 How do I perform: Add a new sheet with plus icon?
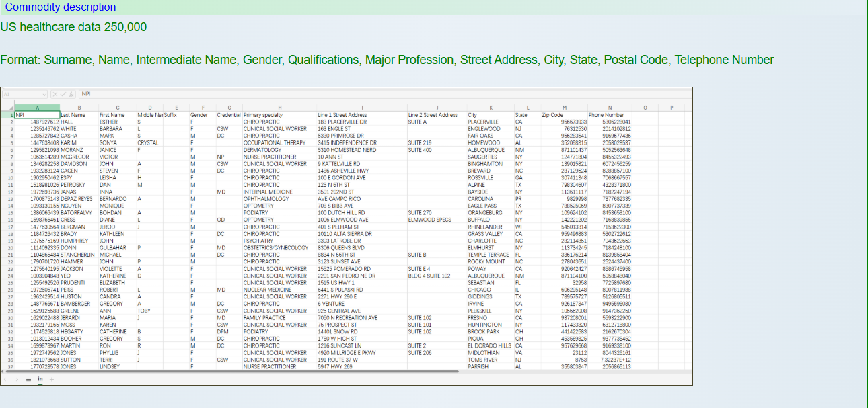51,379
